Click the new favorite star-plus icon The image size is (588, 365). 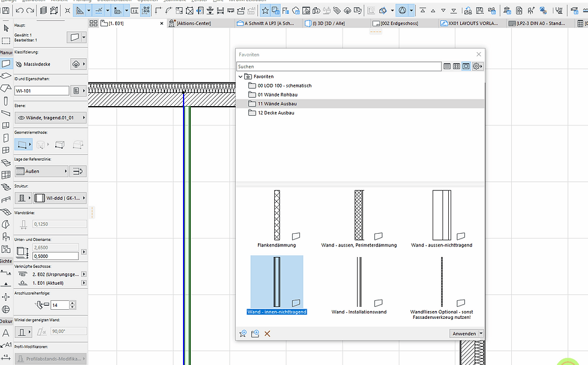[x=243, y=333]
